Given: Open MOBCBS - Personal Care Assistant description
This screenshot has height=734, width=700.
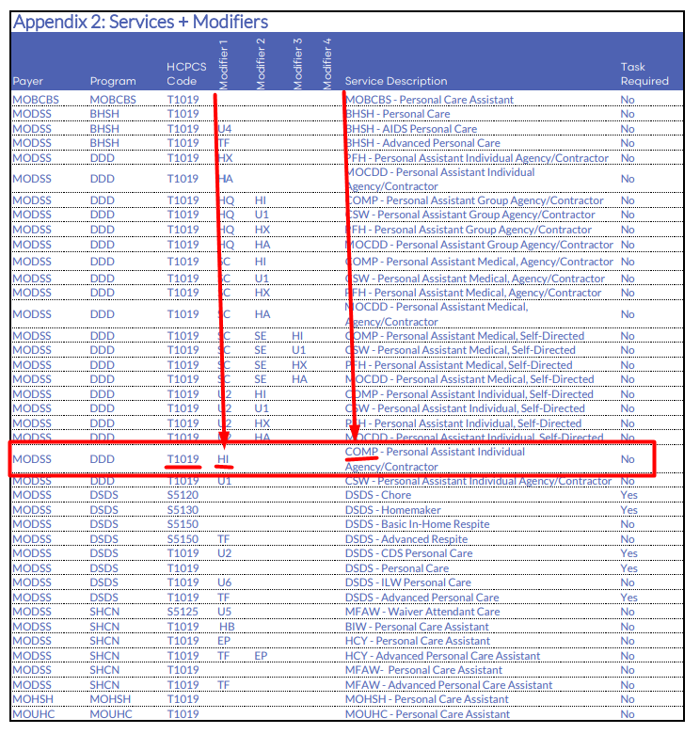Looking at the screenshot, I should pyautogui.click(x=429, y=100).
